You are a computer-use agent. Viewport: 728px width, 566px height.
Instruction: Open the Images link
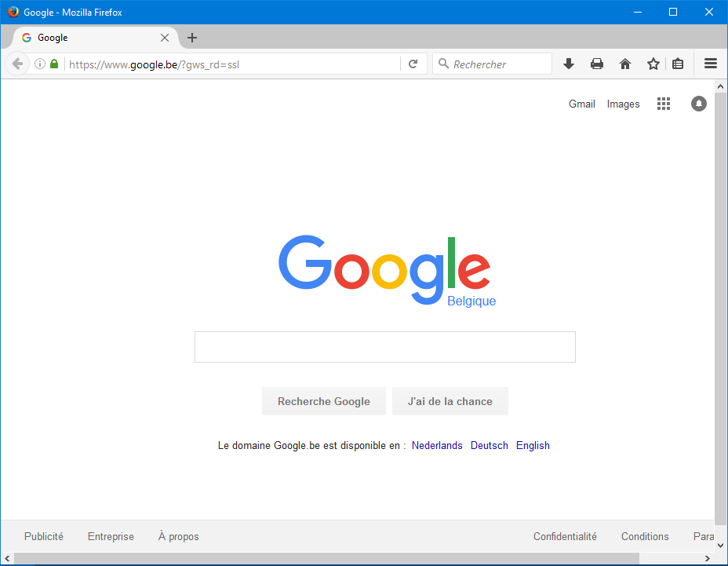coord(623,104)
